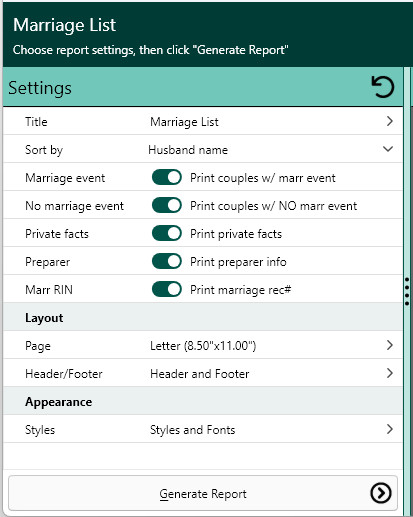Click the Marr RIN label
The image size is (413, 517).
click(49, 290)
